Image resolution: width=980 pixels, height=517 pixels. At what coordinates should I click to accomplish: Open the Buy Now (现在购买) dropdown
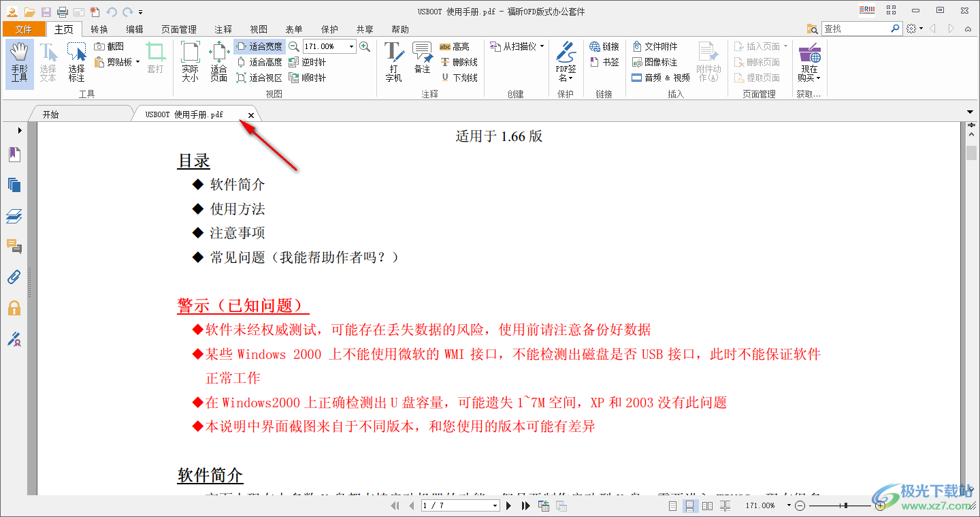pos(810,63)
